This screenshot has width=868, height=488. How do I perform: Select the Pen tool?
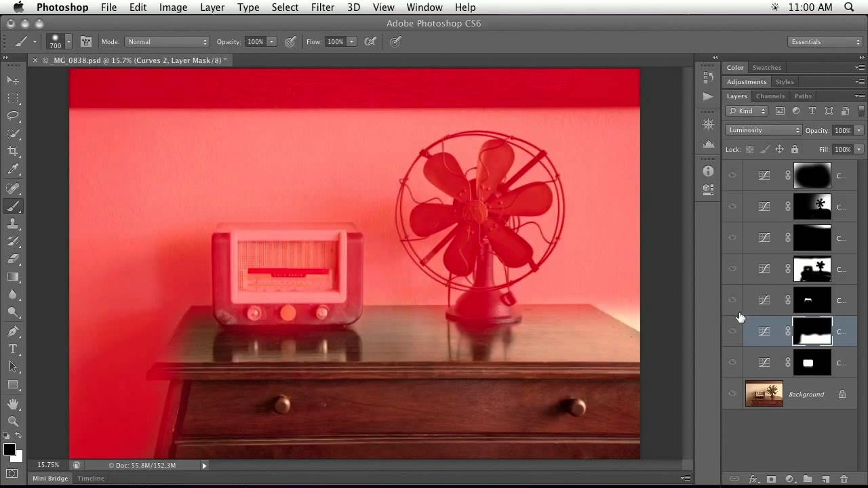pyautogui.click(x=13, y=331)
